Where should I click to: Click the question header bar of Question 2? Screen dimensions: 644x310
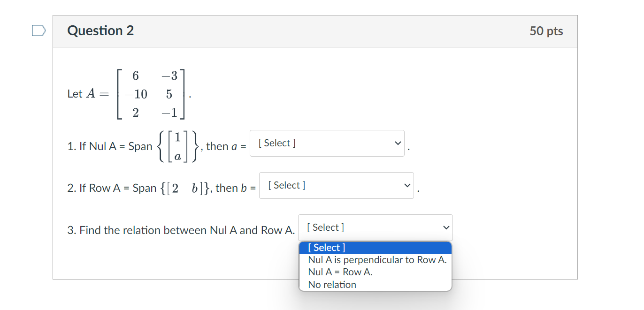(315, 30)
